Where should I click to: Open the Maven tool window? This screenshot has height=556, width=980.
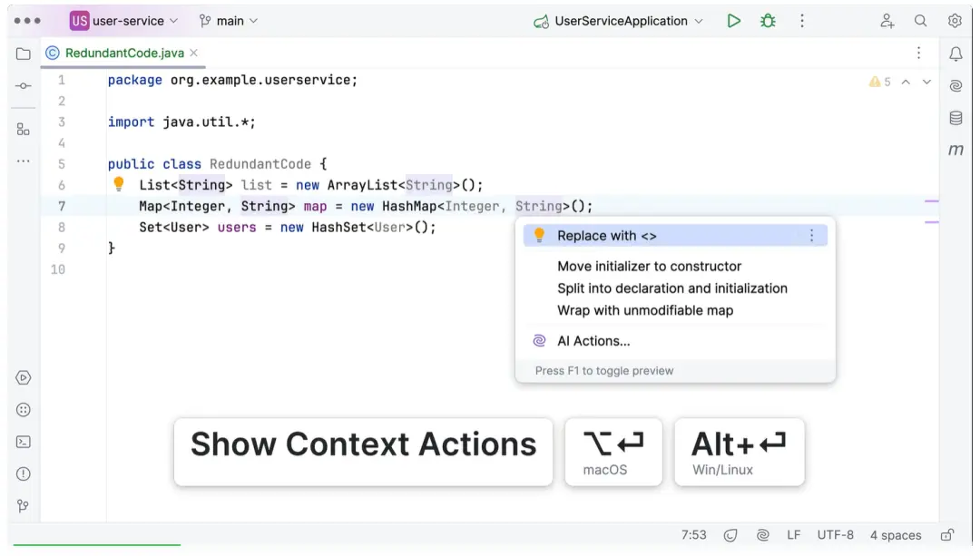pos(955,150)
